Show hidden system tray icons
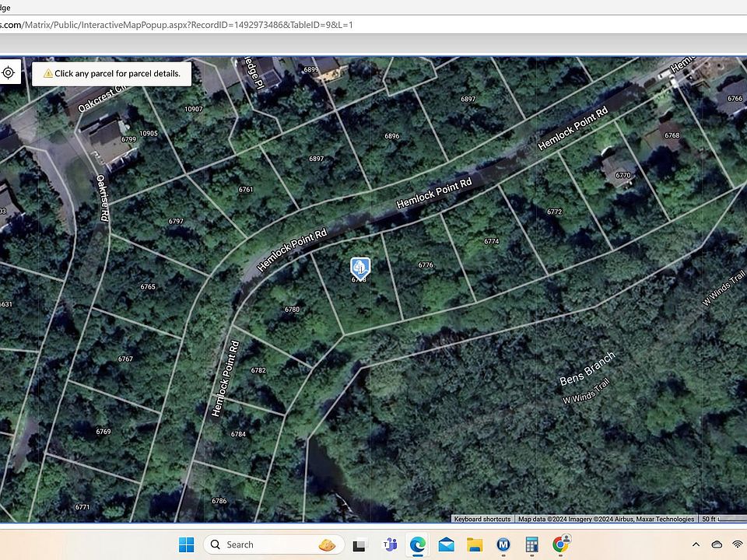Image resolution: width=747 pixels, height=560 pixels. click(x=696, y=544)
